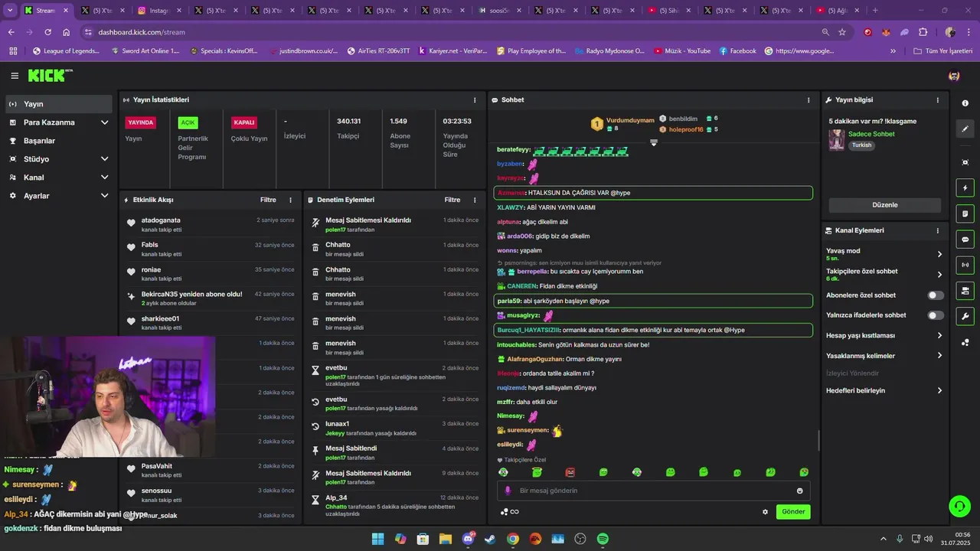The image size is (980, 551).
Task: Open Hesap yaşı kısıtlaması chevron
Action: pos(939,335)
